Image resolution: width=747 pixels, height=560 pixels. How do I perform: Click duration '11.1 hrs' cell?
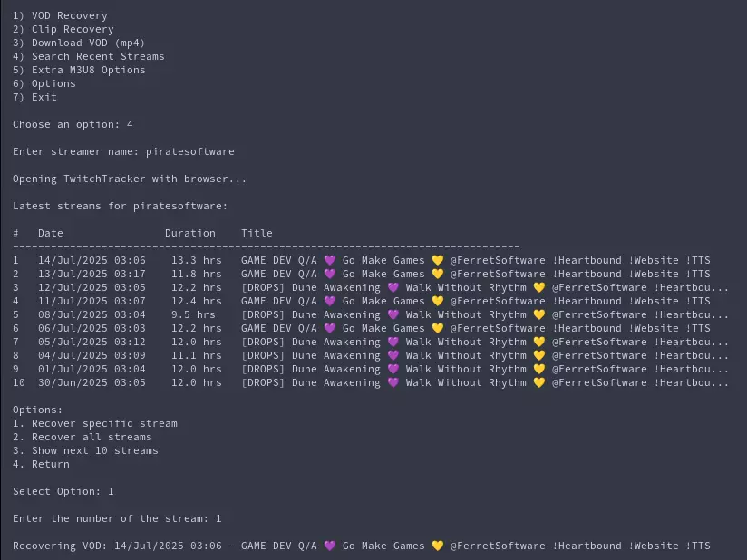(x=197, y=356)
